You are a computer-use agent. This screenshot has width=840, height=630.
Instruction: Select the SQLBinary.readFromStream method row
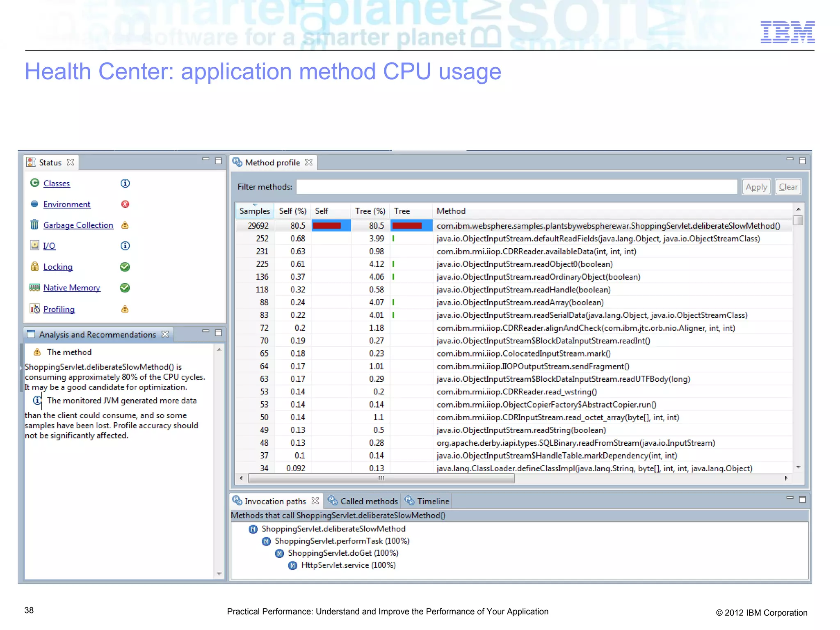[514, 443]
